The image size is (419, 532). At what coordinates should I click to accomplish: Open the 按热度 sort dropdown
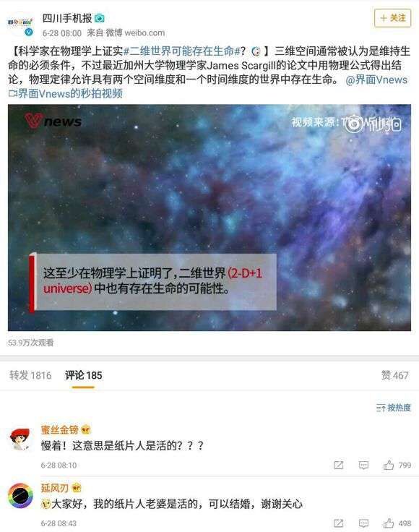pos(393,408)
